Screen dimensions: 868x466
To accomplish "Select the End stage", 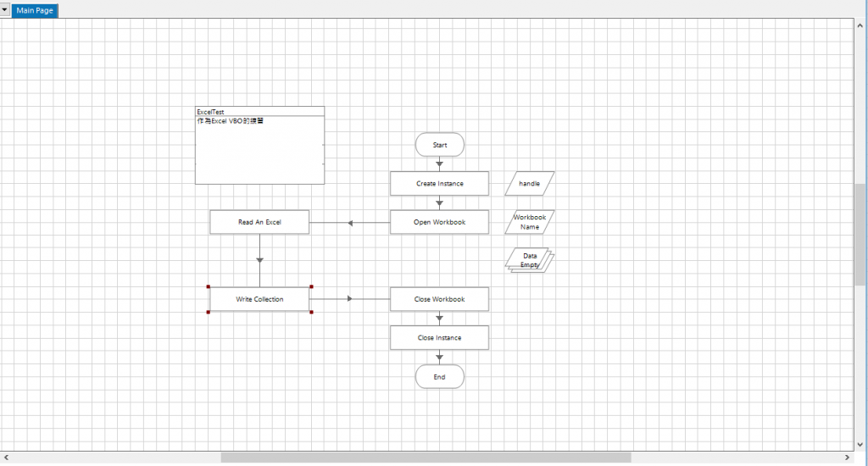I will click(440, 377).
